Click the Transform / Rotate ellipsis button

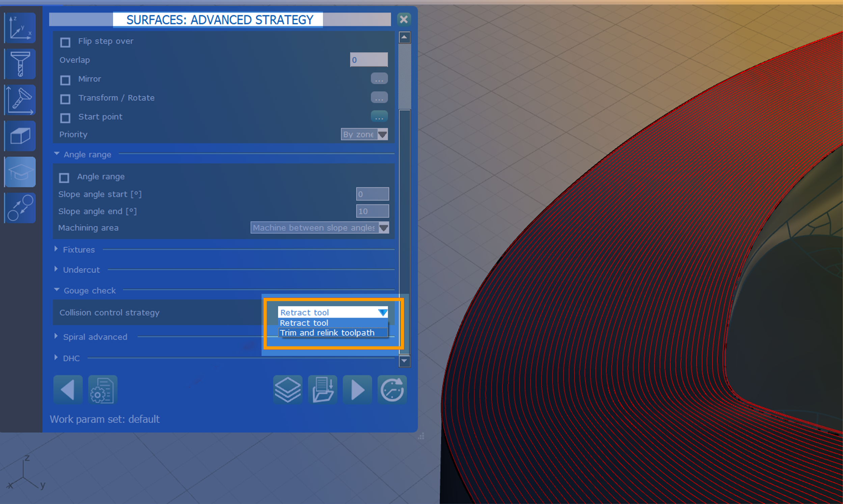pos(379,98)
